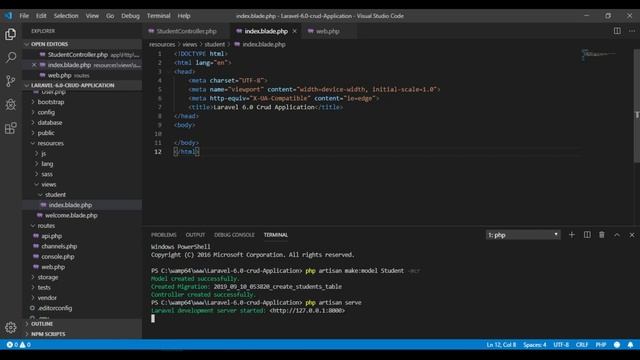Open console.php in routes folder
Screen dimensions: 640x360
tap(58, 257)
